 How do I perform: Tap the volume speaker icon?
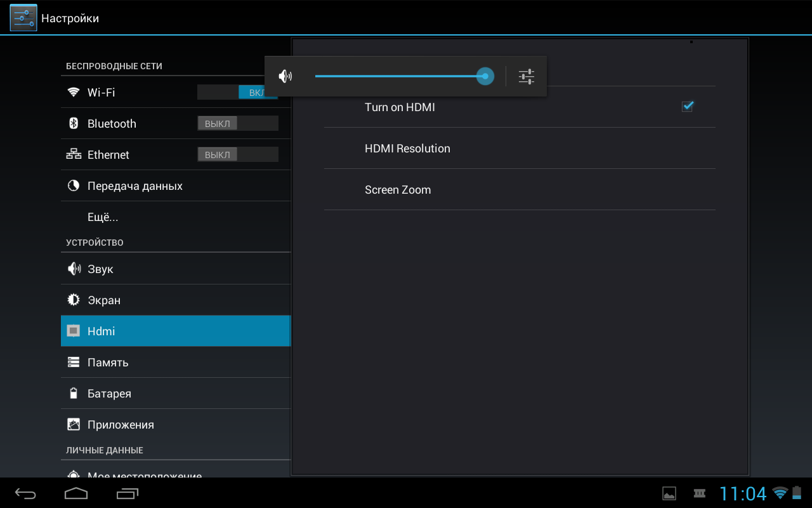coord(285,77)
